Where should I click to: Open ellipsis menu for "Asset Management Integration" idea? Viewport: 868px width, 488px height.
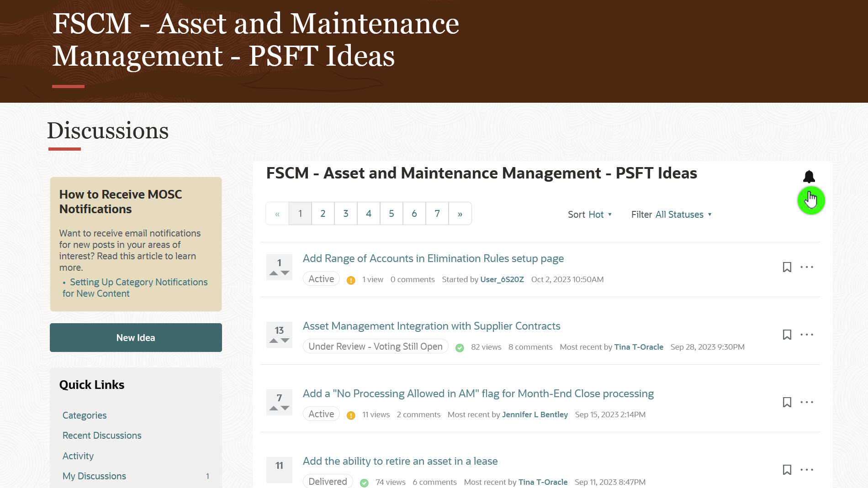point(807,335)
